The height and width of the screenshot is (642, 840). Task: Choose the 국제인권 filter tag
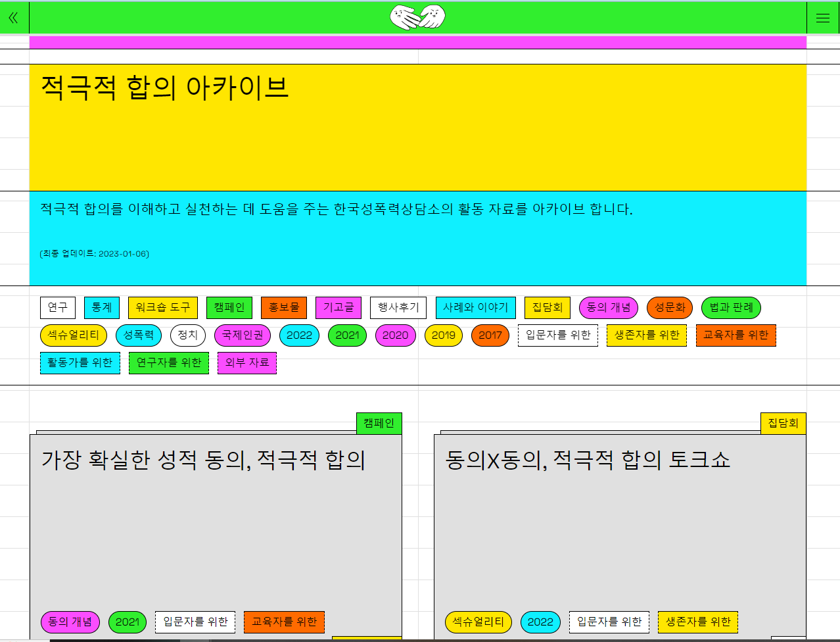pos(243,335)
